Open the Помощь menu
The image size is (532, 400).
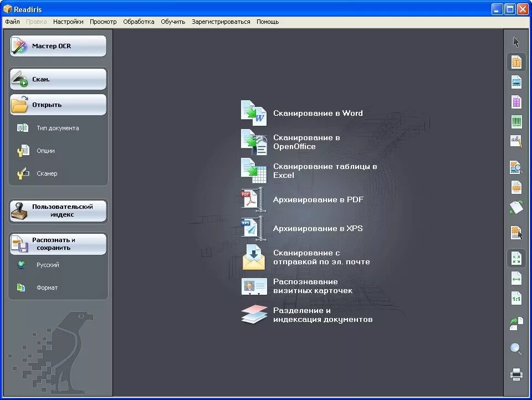268,22
